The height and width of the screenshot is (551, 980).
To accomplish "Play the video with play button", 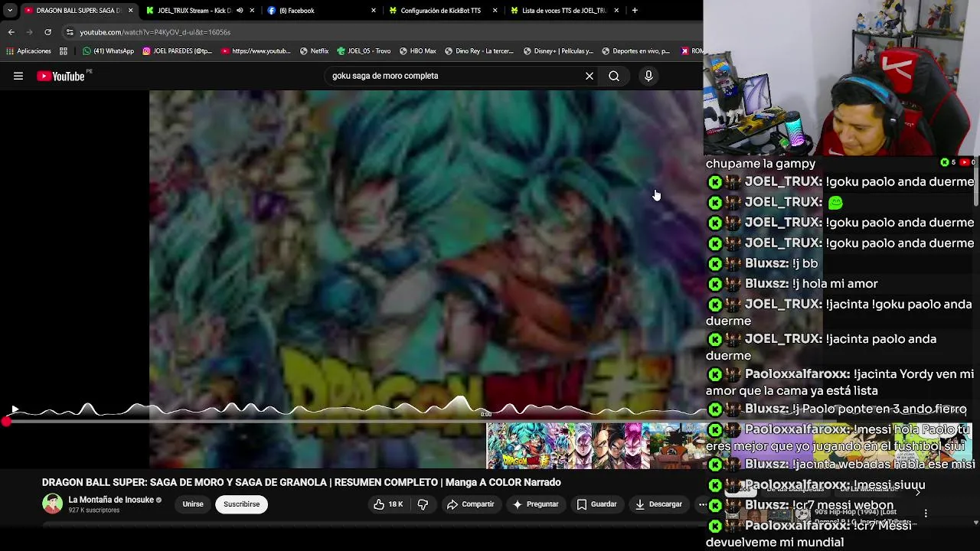I will pyautogui.click(x=15, y=410).
